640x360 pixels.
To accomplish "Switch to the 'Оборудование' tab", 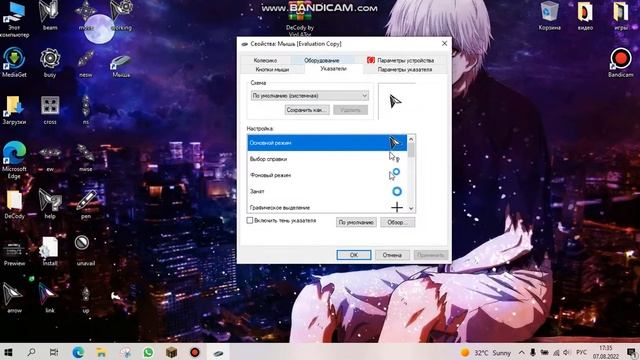I will [x=322, y=60].
